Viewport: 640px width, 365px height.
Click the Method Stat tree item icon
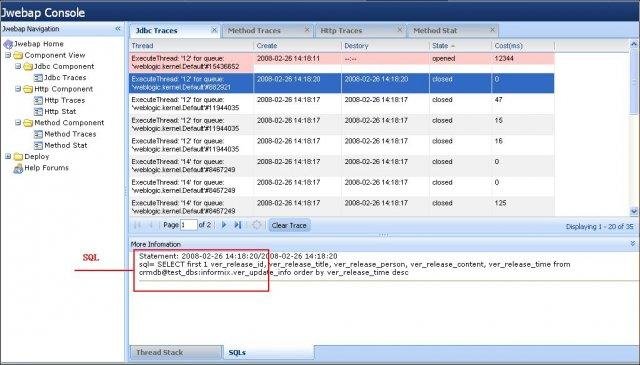(38, 145)
